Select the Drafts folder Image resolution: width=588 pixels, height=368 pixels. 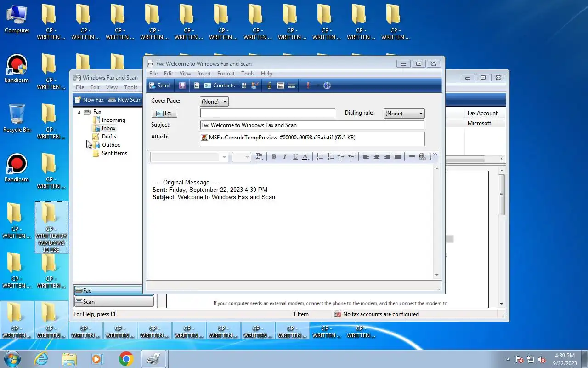tap(108, 137)
